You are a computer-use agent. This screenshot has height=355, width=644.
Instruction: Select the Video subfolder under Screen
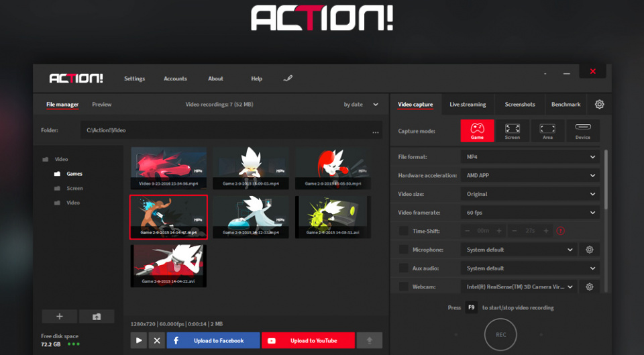67,203
